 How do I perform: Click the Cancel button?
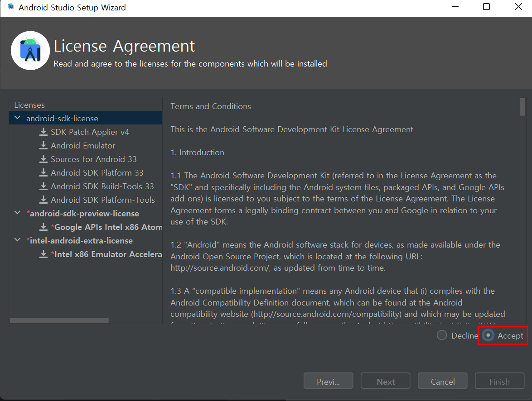tap(442, 381)
